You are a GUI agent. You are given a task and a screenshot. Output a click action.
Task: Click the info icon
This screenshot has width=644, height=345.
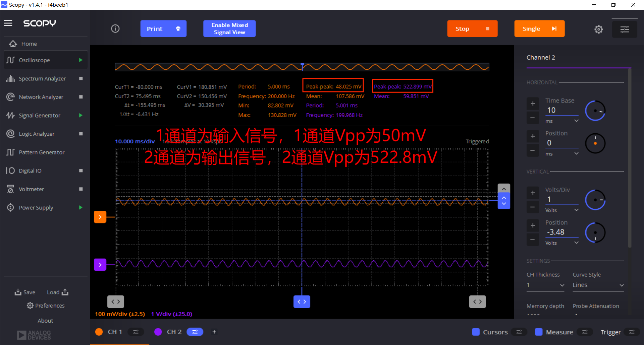(115, 29)
